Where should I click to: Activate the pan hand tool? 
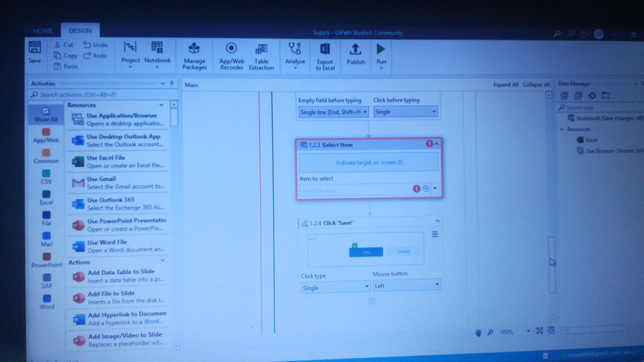click(x=479, y=332)
